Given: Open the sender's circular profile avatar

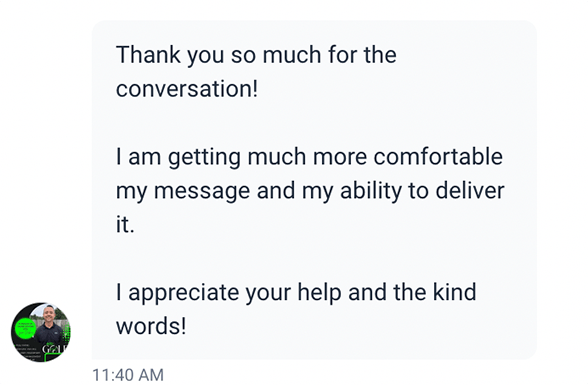Looking at the screenshot, I should point(40,332).
